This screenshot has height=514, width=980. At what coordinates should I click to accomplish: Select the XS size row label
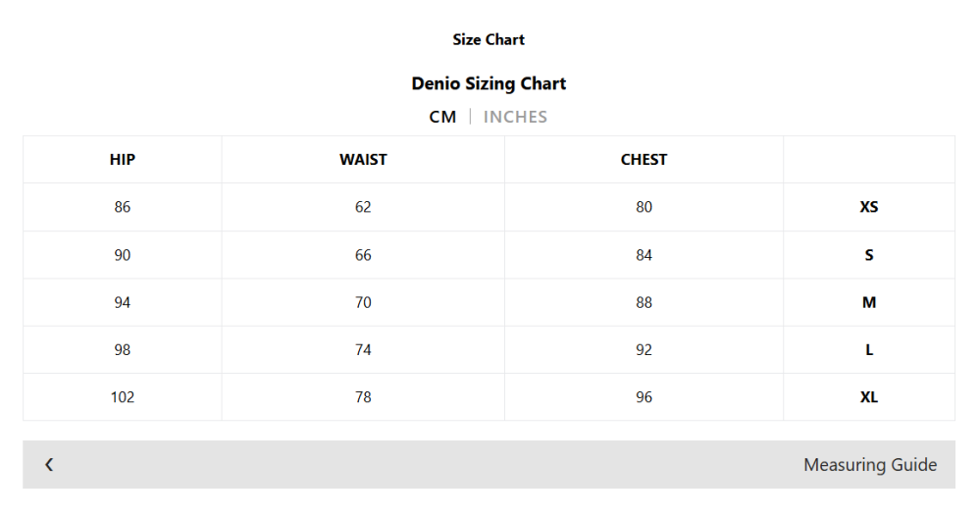click(x=869, y=207)
